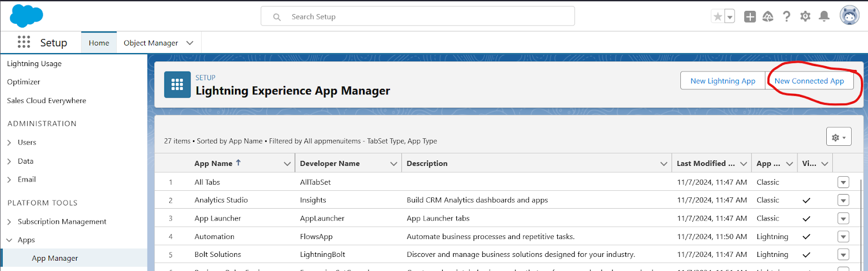Click the New Lightning App button
The image size is (868, 271).
[x=723, y=81]
